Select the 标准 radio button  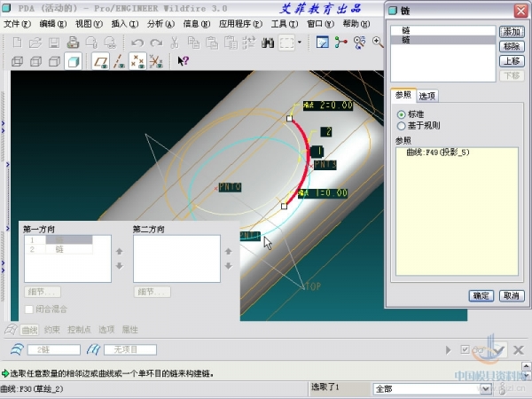click(x=401, y=114)
